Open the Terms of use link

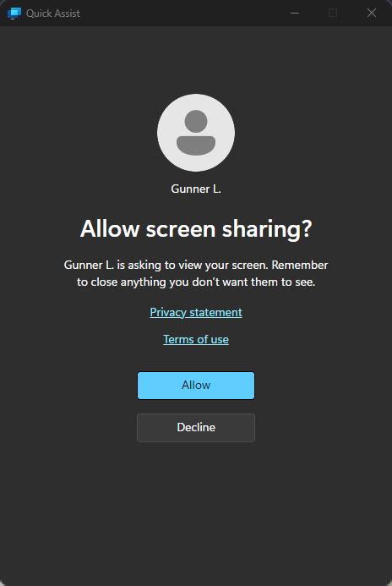click(196, 339)
